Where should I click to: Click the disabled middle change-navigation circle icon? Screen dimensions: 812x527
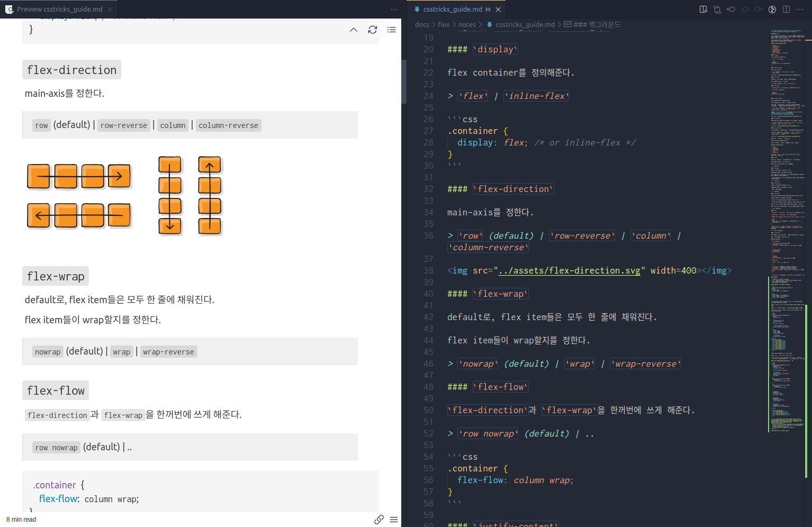(745, 10)
